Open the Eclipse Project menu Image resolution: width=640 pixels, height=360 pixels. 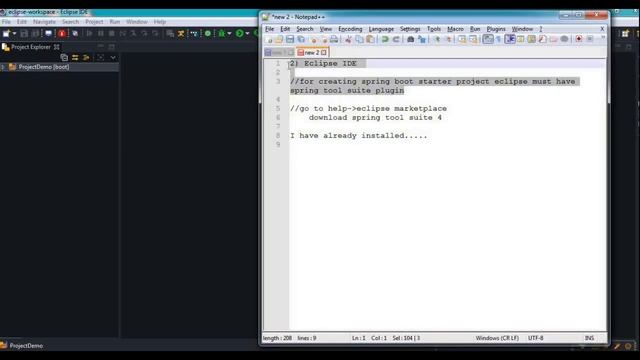(x=94, y=22)
